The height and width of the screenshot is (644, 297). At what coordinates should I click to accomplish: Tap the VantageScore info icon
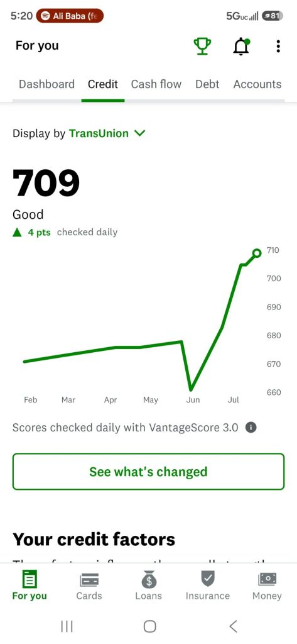click(x=251, y=428)
